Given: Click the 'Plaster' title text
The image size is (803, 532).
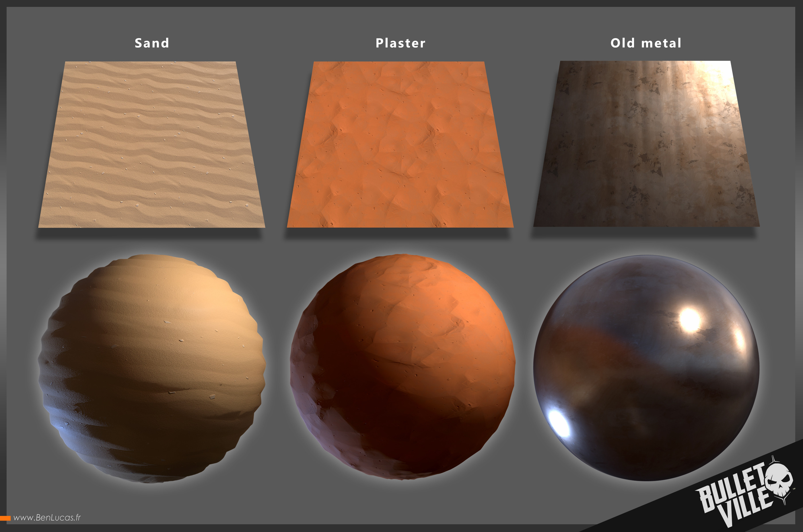Looking at the screenshot, I should [400, 43].
